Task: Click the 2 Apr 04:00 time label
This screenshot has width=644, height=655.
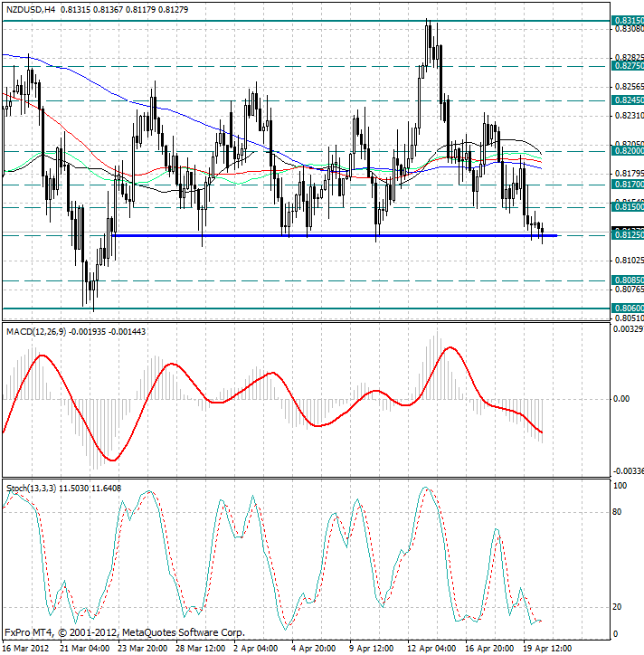Action: (x=256, y=649)
